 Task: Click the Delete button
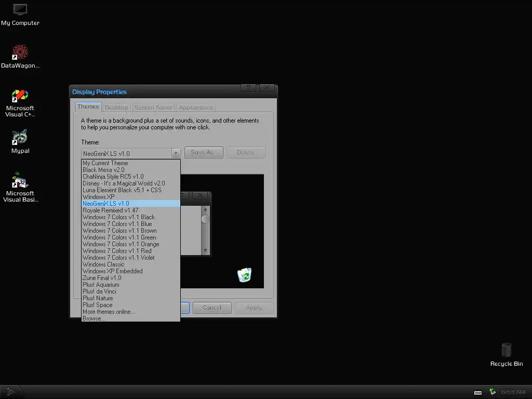pos(246,152)
